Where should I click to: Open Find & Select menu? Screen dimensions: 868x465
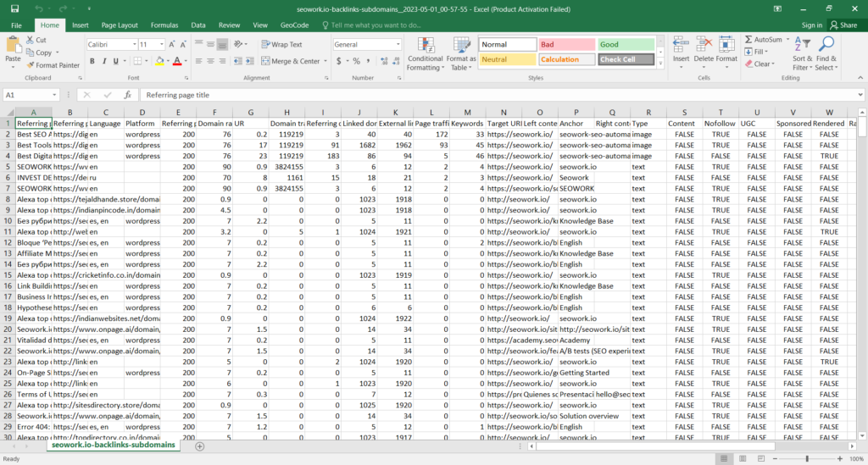[x=826, y=53]
